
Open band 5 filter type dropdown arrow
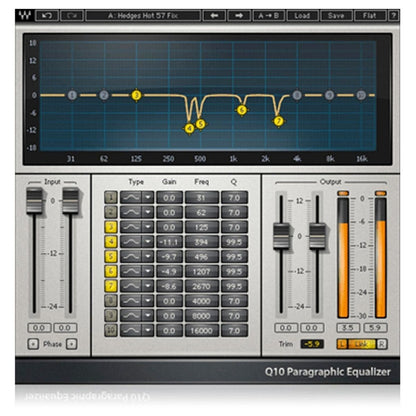click(148, 256)
